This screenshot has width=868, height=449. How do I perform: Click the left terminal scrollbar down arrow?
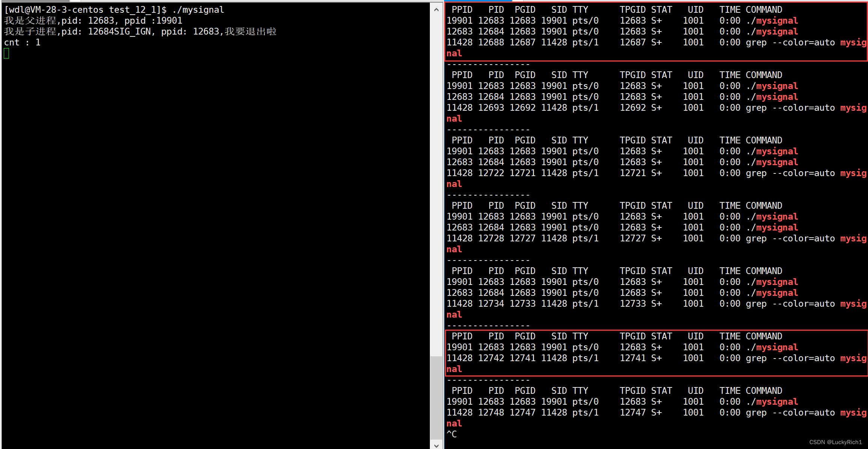click(x=436, y=445)
